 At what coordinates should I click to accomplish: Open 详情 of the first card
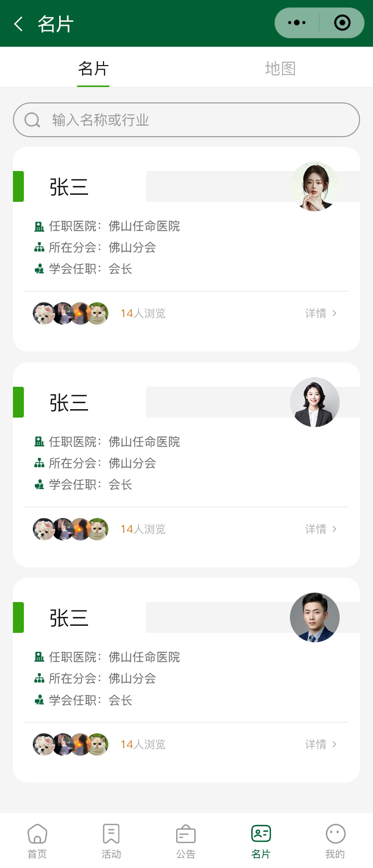[321, 313]
